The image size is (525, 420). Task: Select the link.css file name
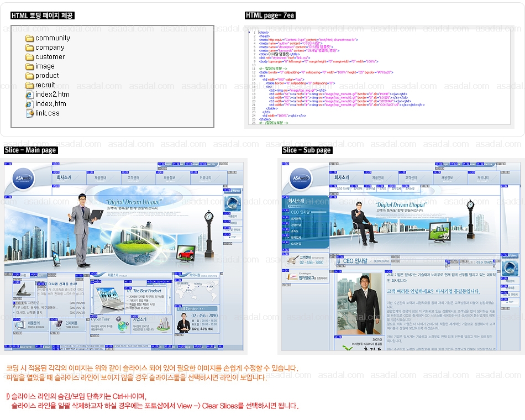[47, 113]
